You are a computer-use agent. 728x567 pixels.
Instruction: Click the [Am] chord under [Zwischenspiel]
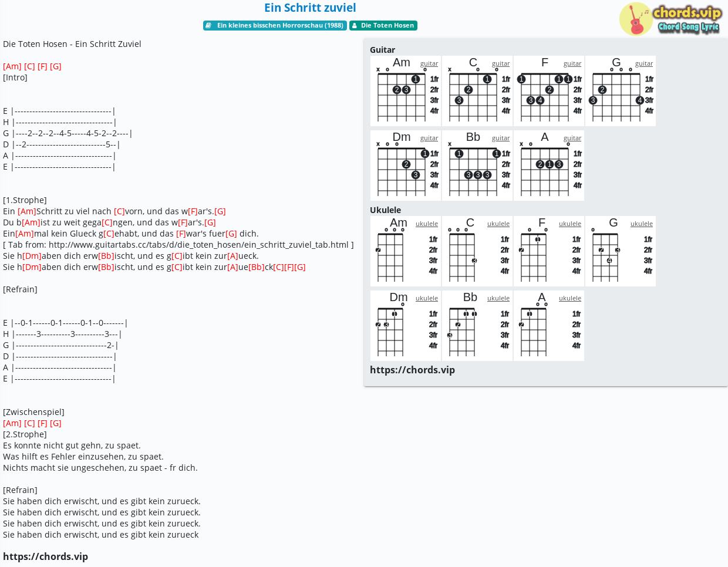pyautogui.click(x=12, y=423)
